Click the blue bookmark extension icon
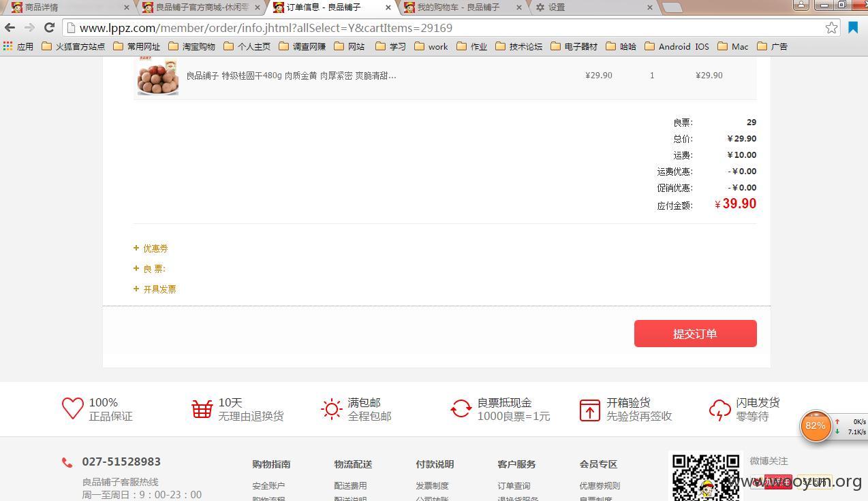Screen dimensions: 868x501 click(853, 28)
